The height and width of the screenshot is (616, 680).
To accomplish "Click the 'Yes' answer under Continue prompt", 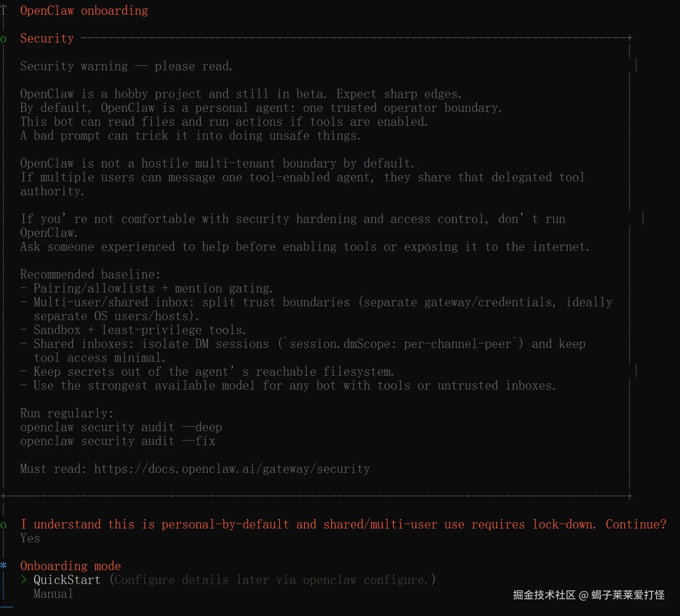I will (x=30, y=538).
